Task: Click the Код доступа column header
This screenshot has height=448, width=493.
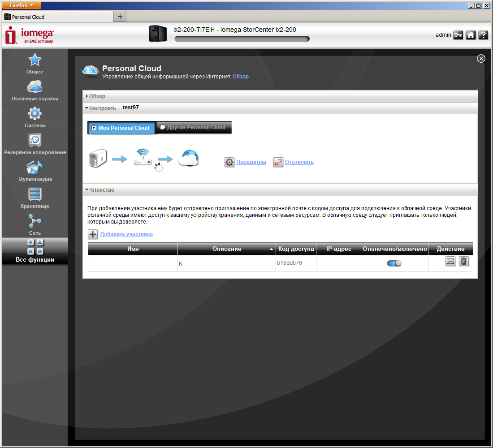Action: pyautogui.click(x=296, y=249)
